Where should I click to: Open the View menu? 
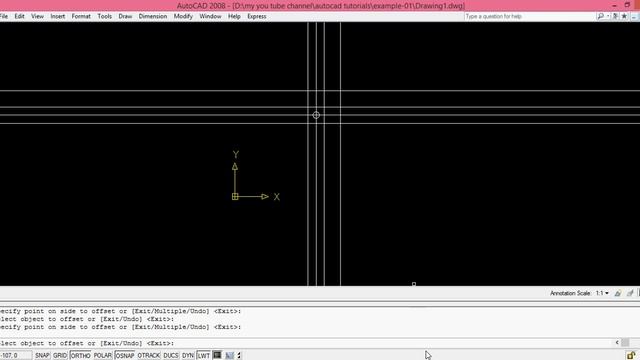[37, 16]
